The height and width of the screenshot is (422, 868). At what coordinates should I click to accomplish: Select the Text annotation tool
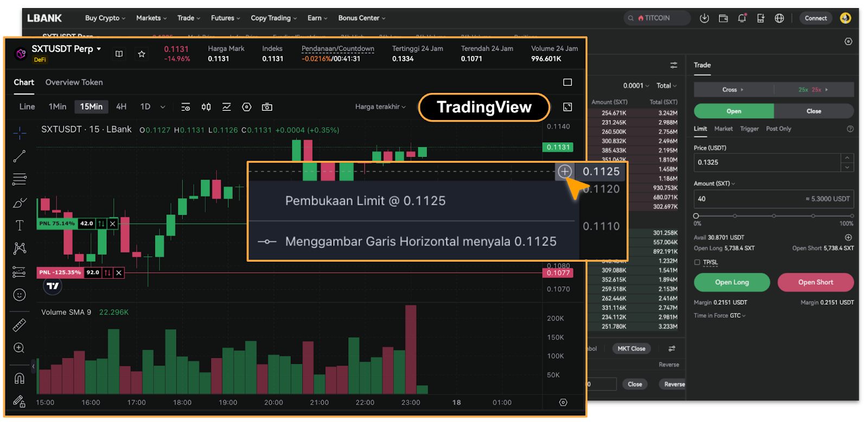[20, 225]
